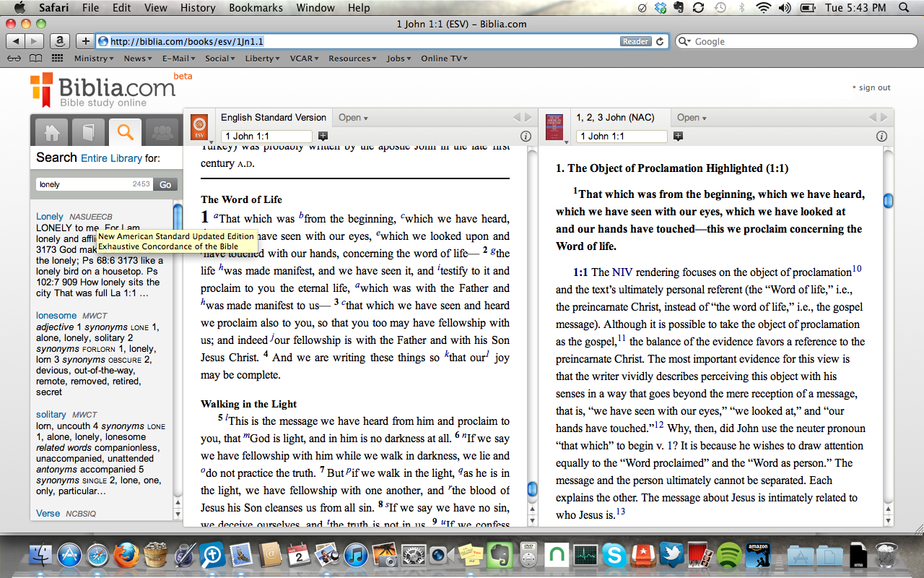This screenshot has width=924, height=578.
Task: Show all bookmarks with the book icon
Action: (x=35, y=59)
